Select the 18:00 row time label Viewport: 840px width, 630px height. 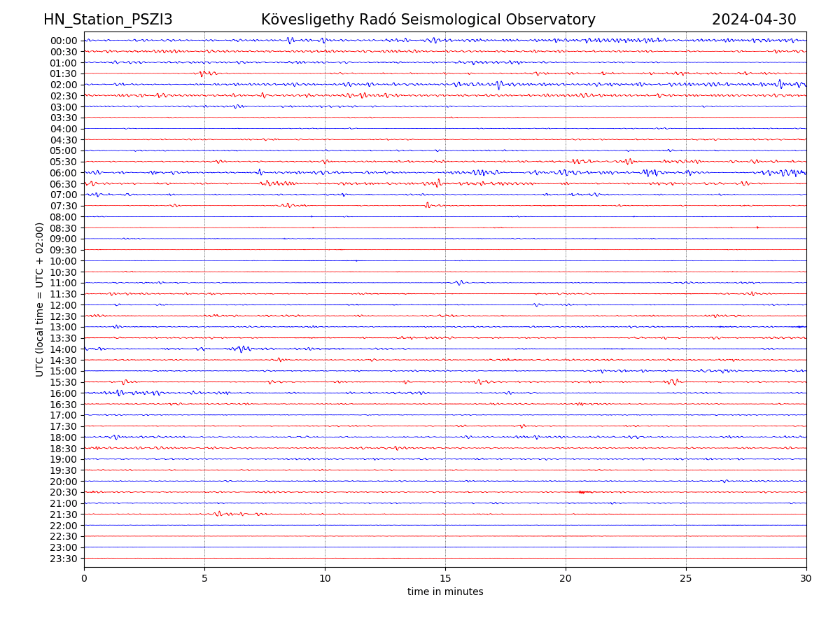coord(64,437)
